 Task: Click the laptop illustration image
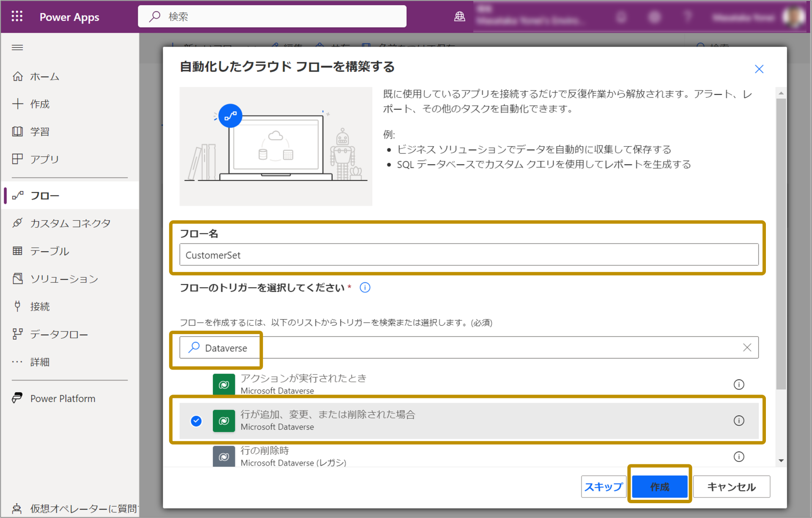click(276, 146)
